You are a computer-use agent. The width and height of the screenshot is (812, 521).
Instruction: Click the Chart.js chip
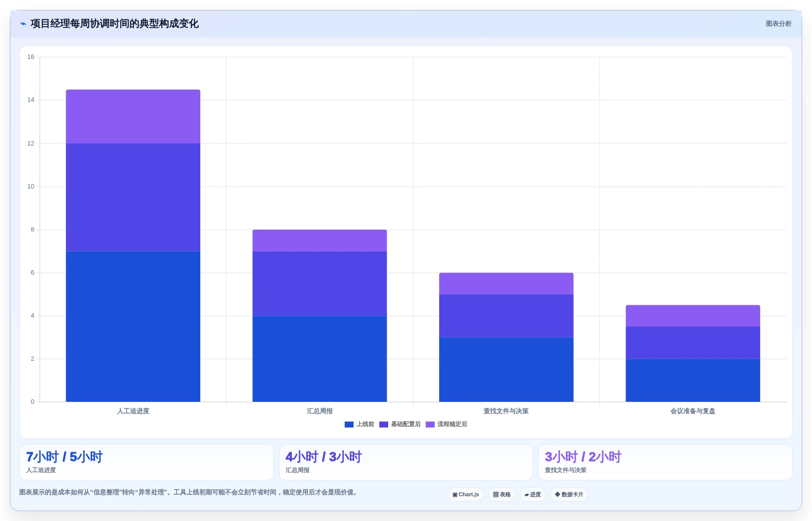tap(466, 495)
